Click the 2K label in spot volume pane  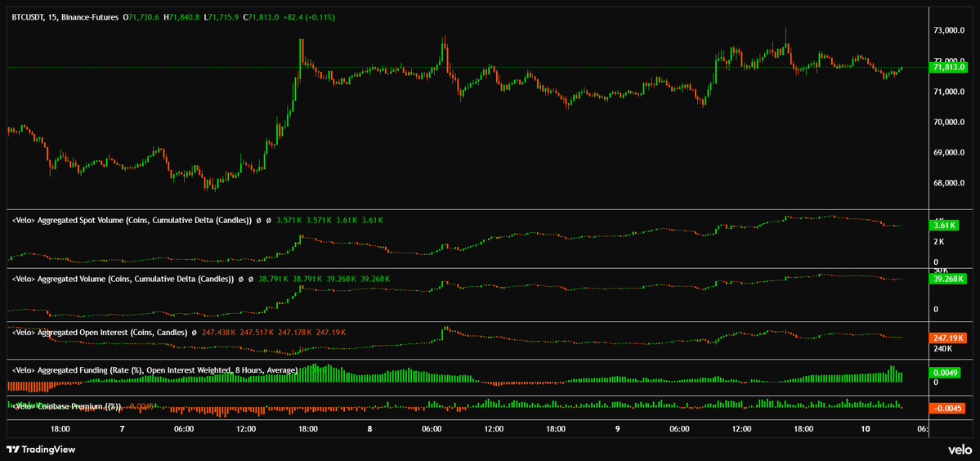point(939,242)
